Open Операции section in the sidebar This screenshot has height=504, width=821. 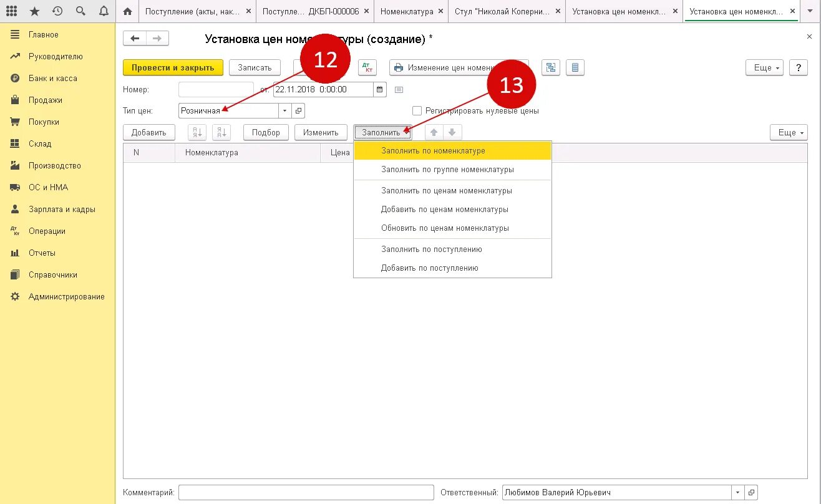pos(57,231)
